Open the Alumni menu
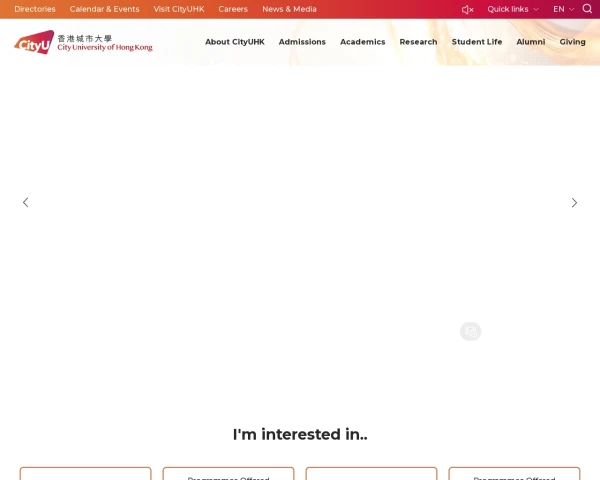The width and height of the screenshot is (600, 480). pos(531,42)
